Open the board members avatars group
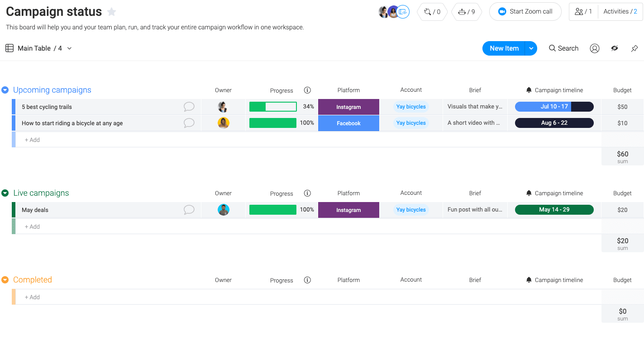Image resolution: width=644 pixels, height=339 pixels. point(394,12)
